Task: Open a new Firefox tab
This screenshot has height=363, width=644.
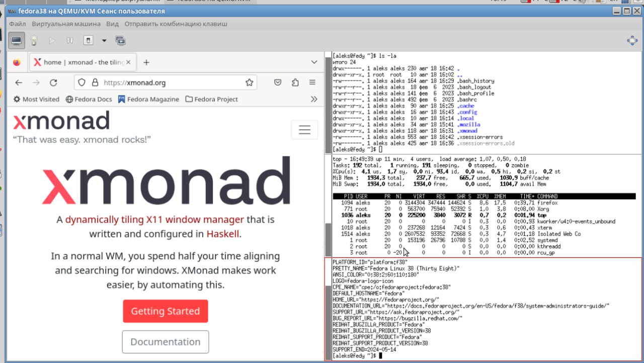Action: tap(146, 62)
